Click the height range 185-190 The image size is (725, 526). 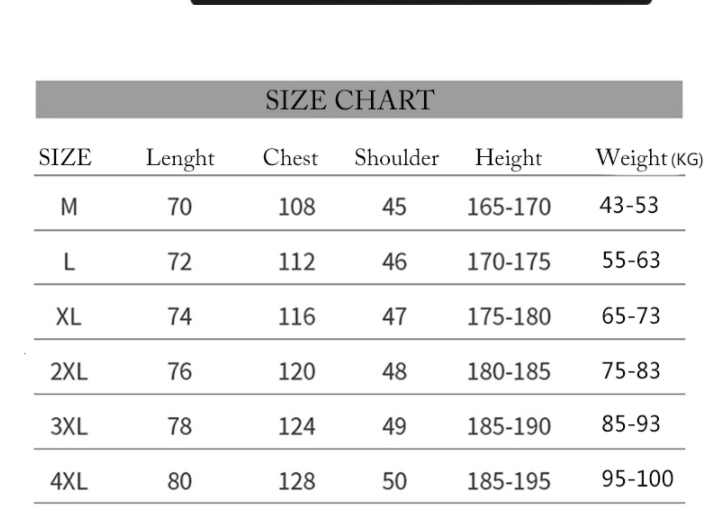(509, 427)
